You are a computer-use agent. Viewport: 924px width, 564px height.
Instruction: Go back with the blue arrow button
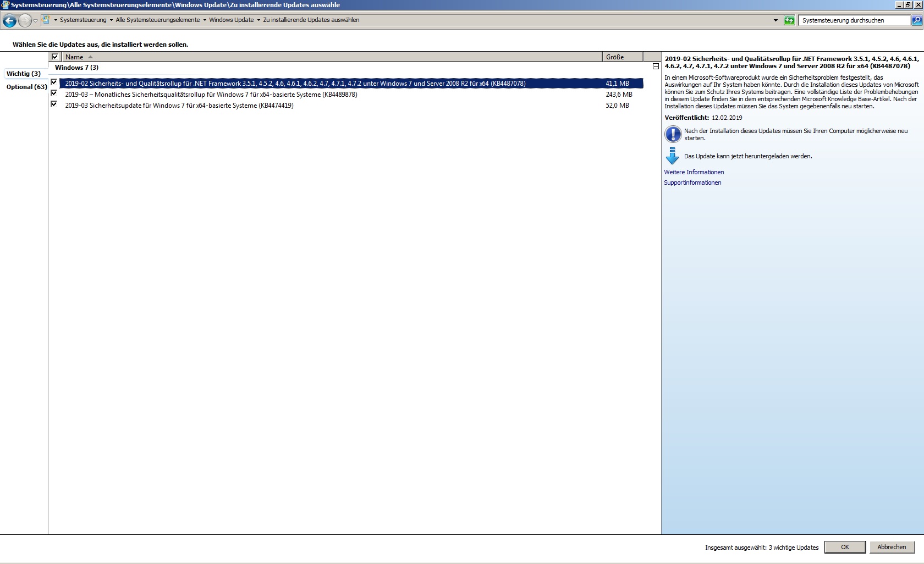click(9, 21)
